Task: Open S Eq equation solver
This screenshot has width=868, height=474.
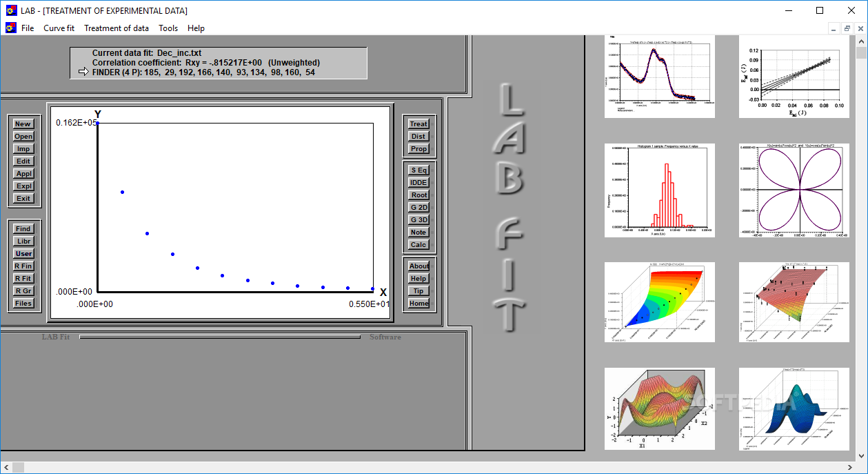Action: pos(418,170)
